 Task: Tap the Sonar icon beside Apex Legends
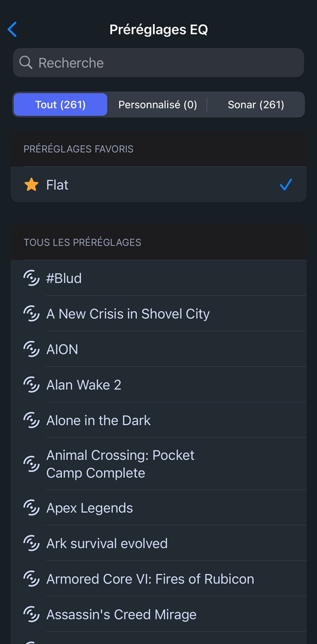coord(31,507)
